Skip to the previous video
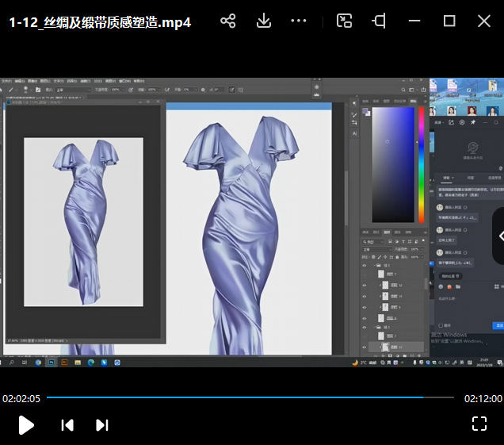 tap(67, 425)
